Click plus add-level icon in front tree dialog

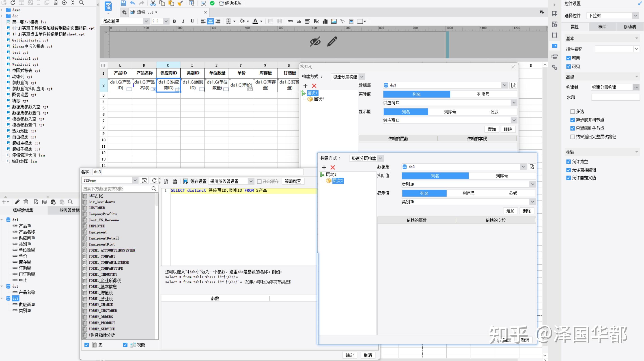(324, 167)
